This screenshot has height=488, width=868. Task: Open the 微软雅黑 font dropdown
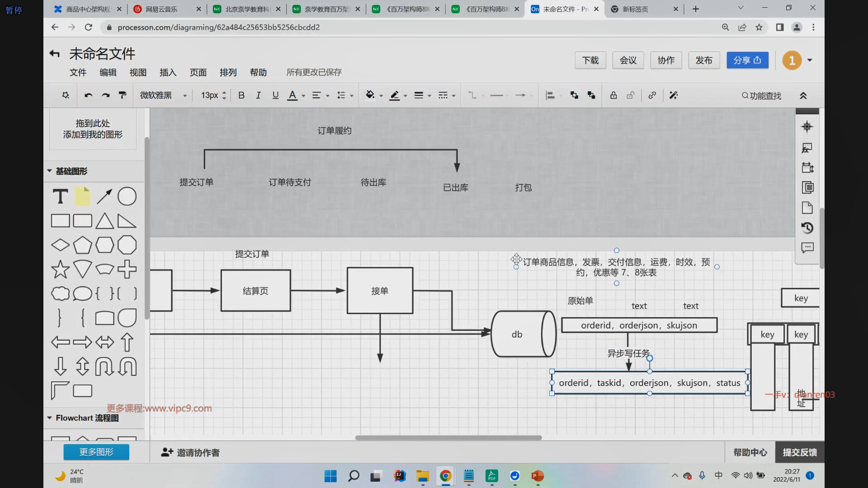163,95
